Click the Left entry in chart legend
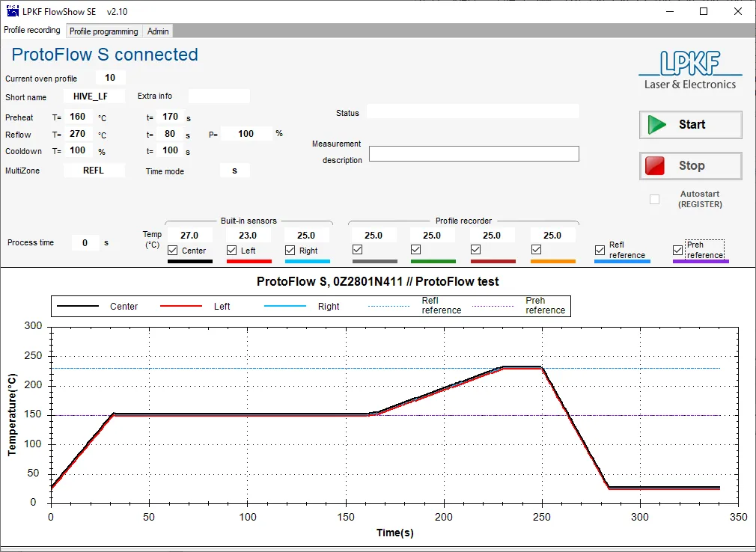This screenshot has width=756, height=552. coord(195,307)
